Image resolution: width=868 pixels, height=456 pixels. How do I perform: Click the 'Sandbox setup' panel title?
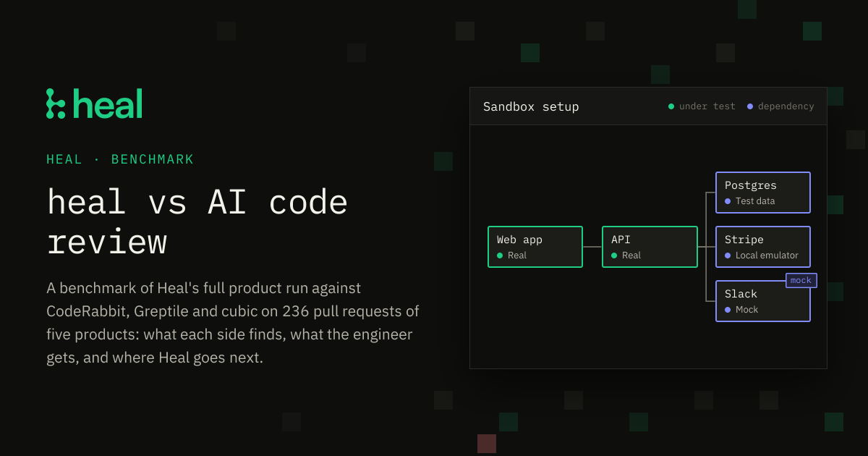(x=531, y=106)
